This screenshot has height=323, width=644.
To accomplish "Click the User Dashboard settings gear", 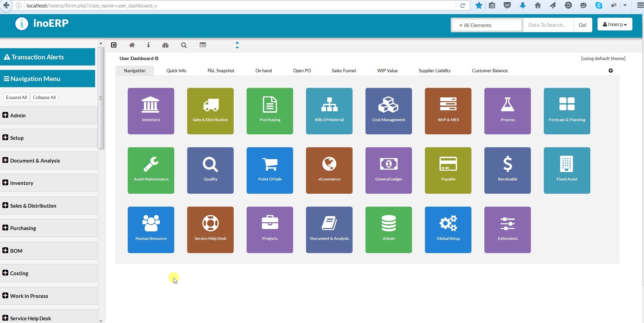I will coord(157,58).
